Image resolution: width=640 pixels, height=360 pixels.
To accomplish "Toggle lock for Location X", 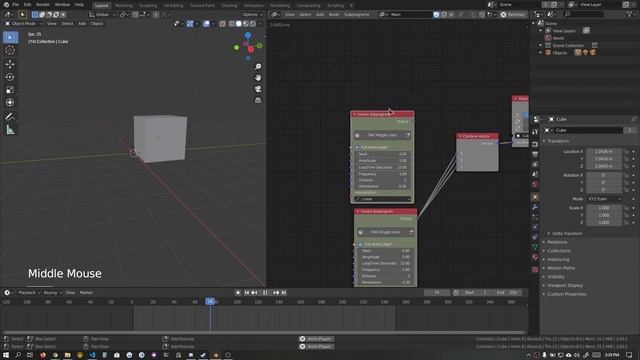I will tap(627, 151).
